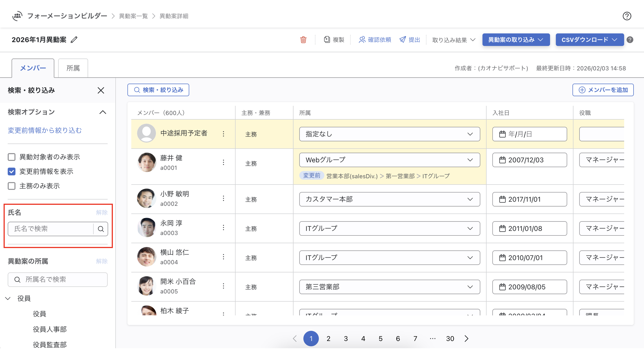Open three-dot menu for 藤井 健

click(x=223, y=163)
